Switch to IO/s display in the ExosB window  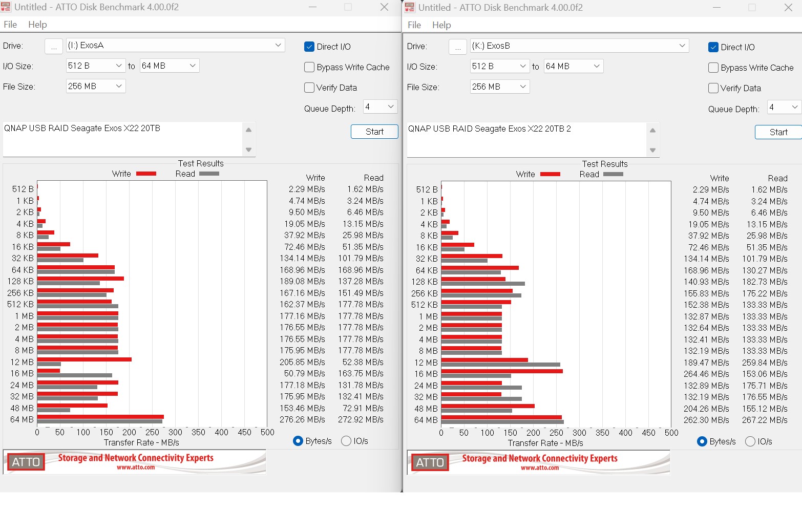pyautogui.click(x=750, y=441)
